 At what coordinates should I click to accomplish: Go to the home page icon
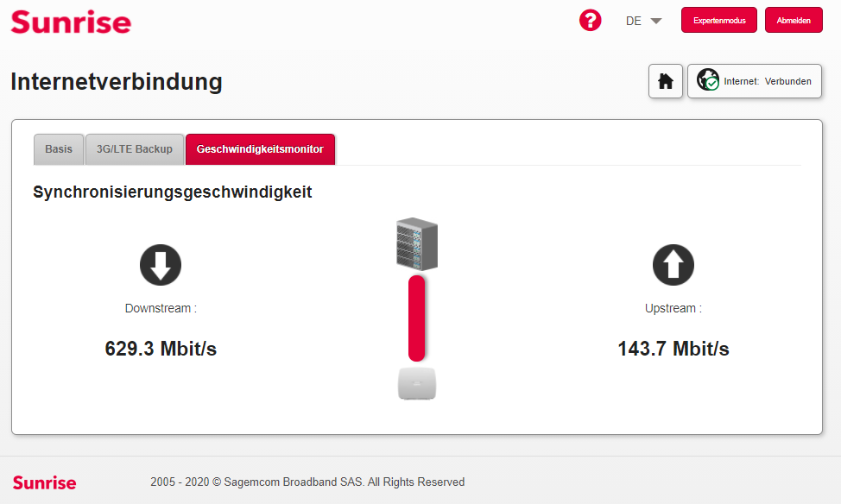tap(666, 81)
